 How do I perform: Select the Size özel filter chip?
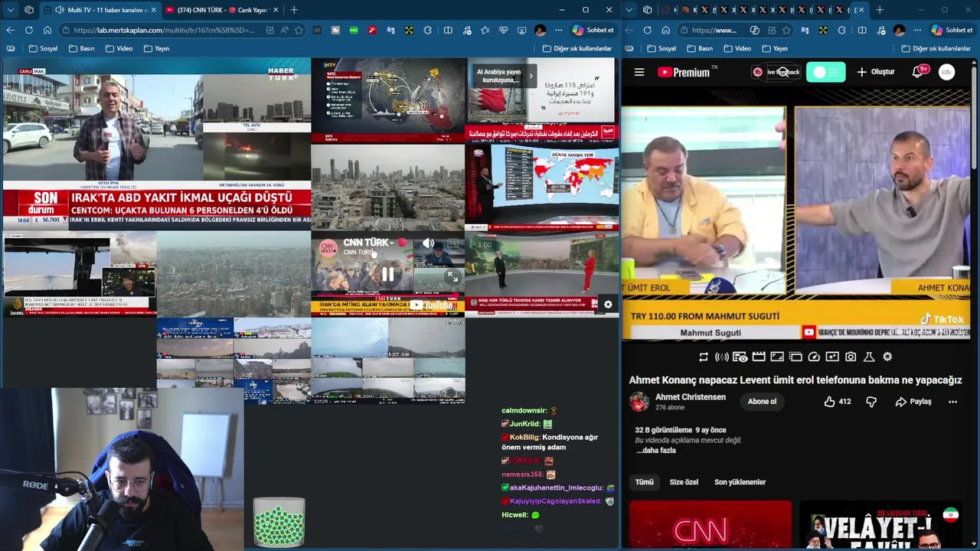click(684, 482)
